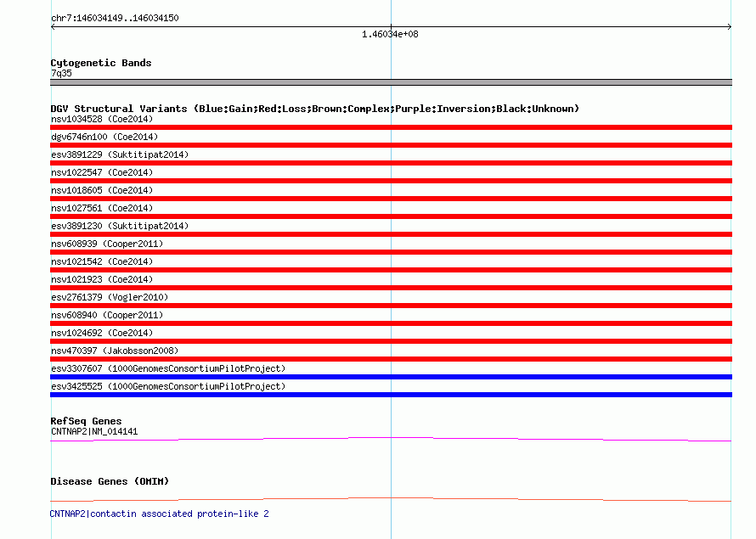Click the red bar under nsv608939 (Cooper2011)

click(391, 252)
